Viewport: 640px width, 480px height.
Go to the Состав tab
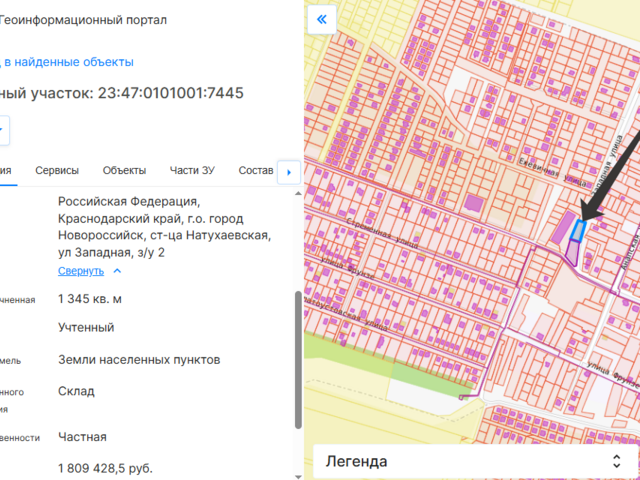[256, 170]
